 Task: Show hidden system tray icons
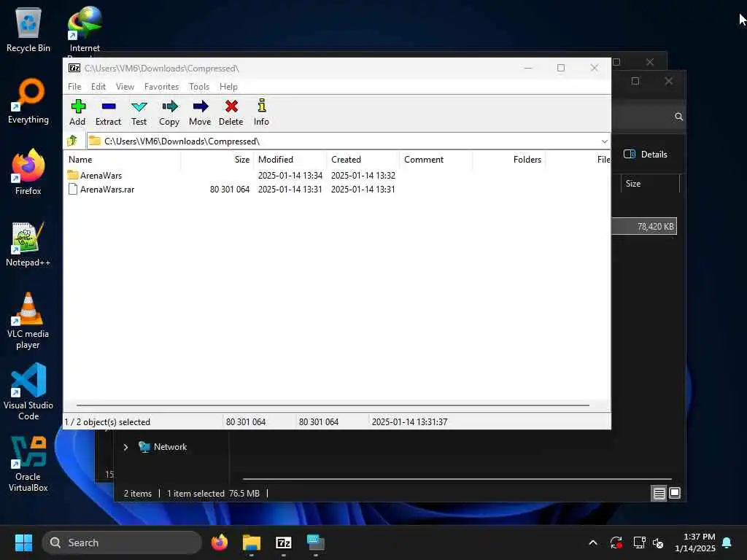[593, 542]
